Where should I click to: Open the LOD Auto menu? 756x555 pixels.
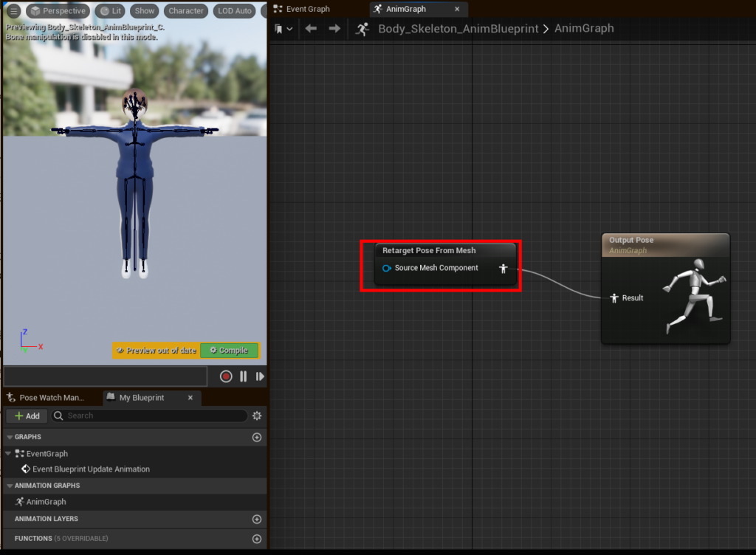234,10
